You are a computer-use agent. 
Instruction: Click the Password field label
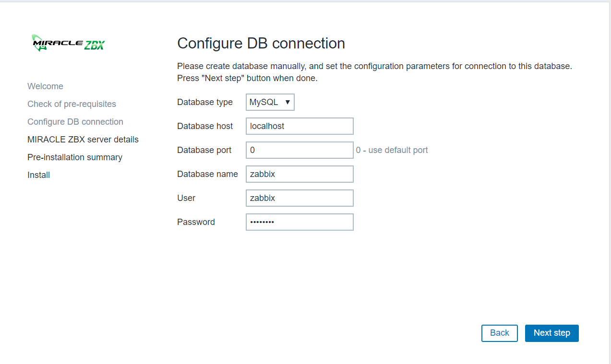click(x=196, y=222)
